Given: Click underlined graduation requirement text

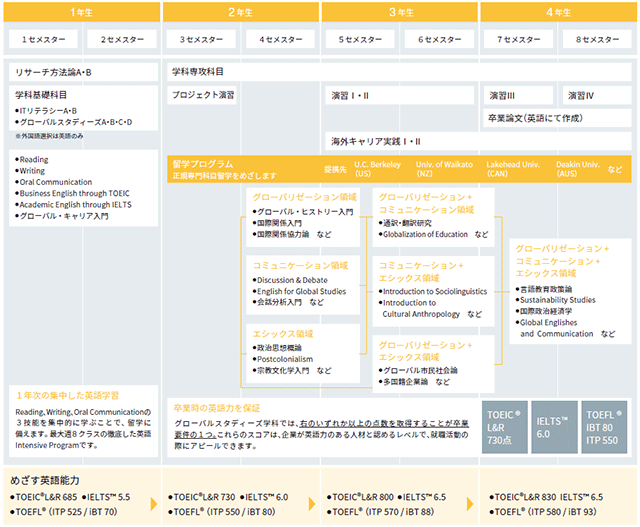Looking at the screenshot, I should pyautogui.click(x=322, y=429).
